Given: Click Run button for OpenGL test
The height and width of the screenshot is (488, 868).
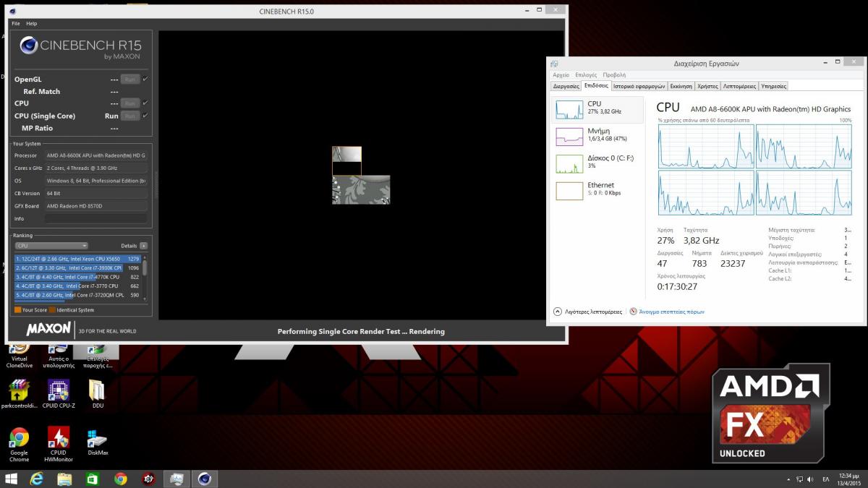Looking at the screenshot, I should [x=130, y=80].
